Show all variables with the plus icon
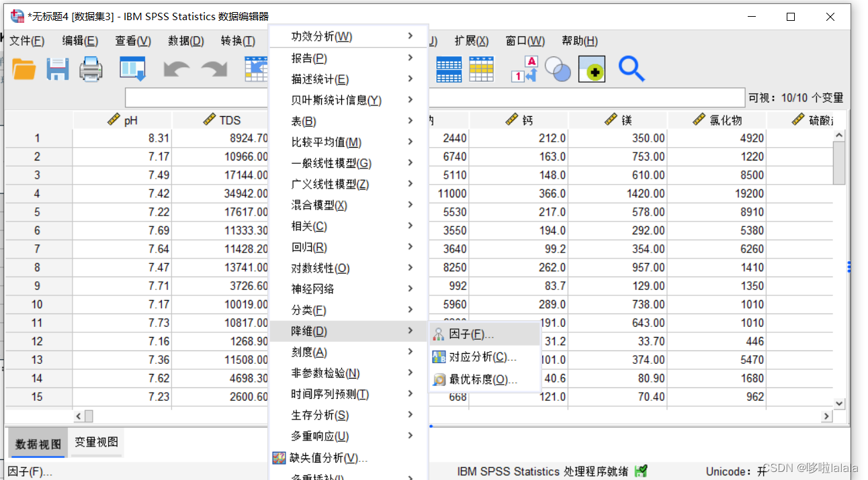Viewport: 868px width, 480px height. pos(592,69)
